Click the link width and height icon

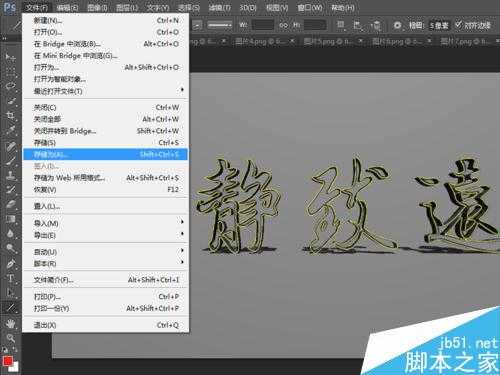283,25
